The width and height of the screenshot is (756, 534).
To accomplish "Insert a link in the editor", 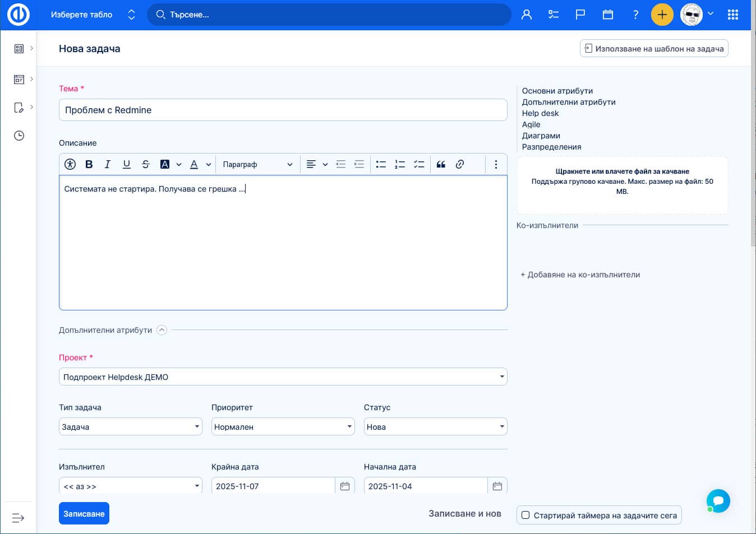I will (460, 164).
